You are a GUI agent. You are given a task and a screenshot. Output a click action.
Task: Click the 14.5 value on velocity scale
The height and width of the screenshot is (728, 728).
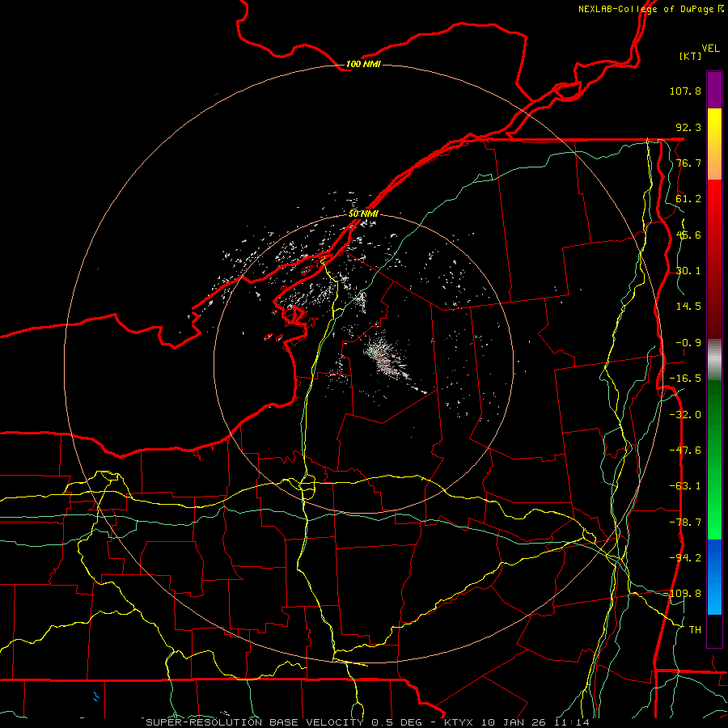[688, 307]
